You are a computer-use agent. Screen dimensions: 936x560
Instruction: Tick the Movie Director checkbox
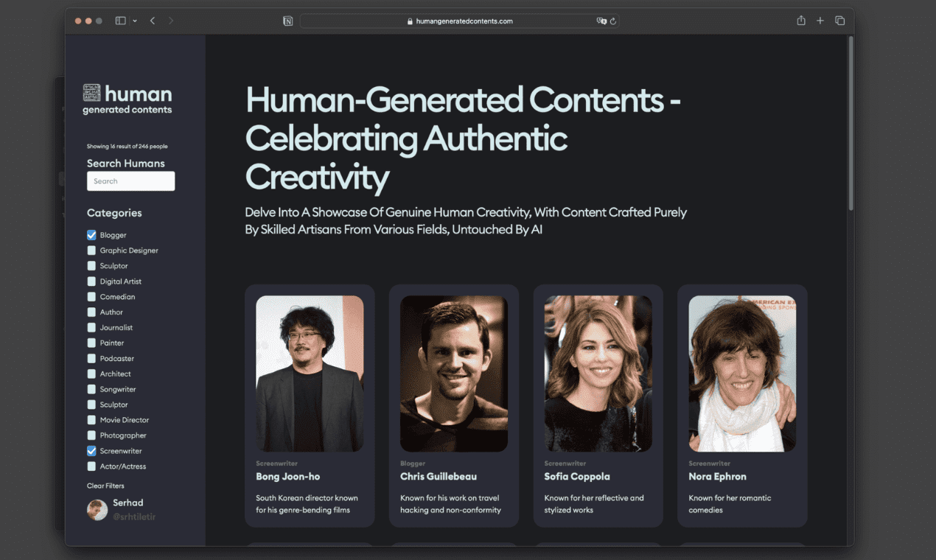pyautogui.click(x=91, y=420)
